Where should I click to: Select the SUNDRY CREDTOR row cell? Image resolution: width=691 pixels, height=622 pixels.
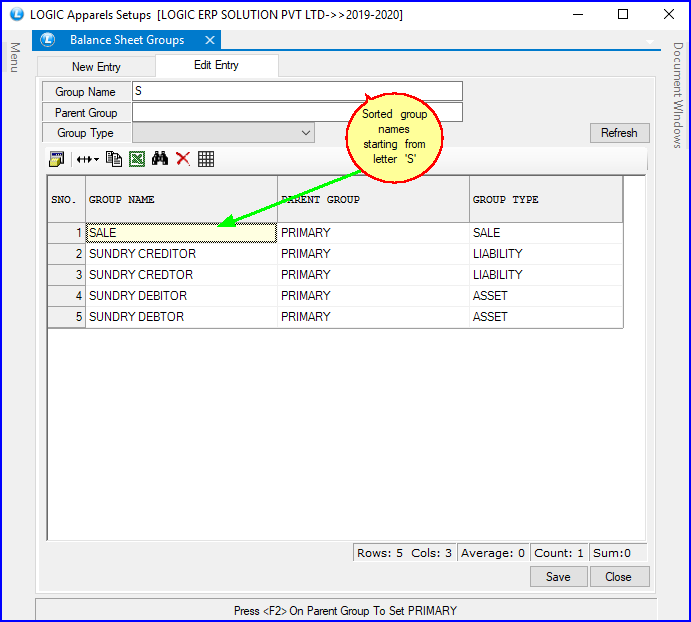click(x=181, y=275)
